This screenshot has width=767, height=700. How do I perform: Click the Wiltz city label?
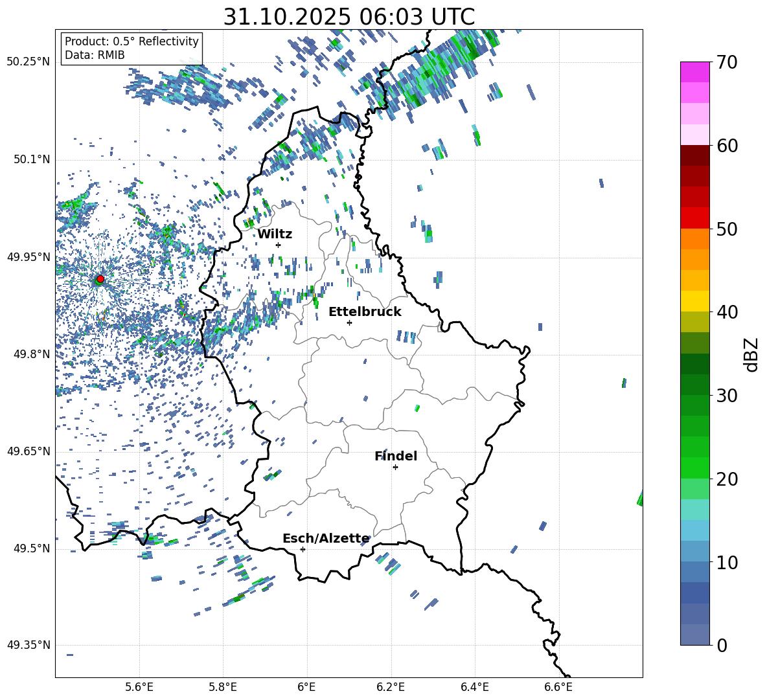[275, 234]
